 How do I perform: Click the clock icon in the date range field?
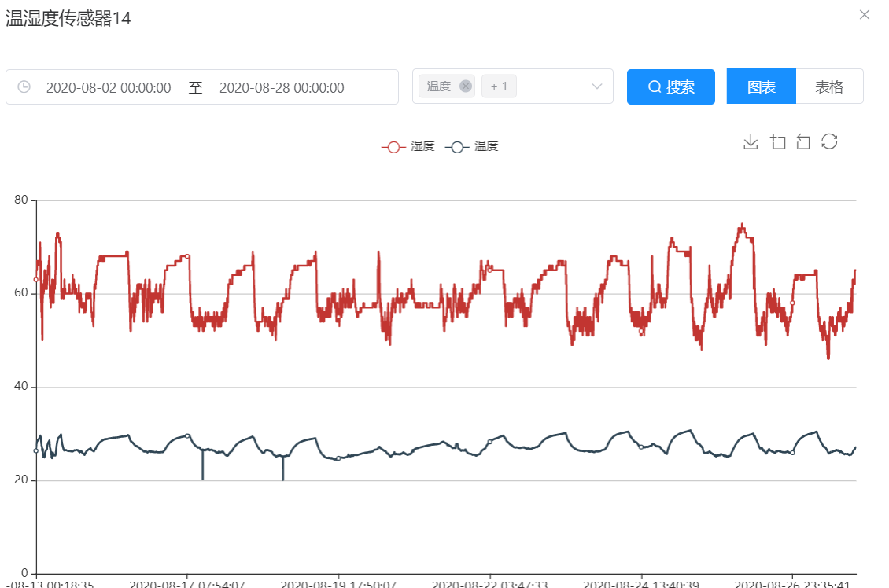(x=24, y=86)
